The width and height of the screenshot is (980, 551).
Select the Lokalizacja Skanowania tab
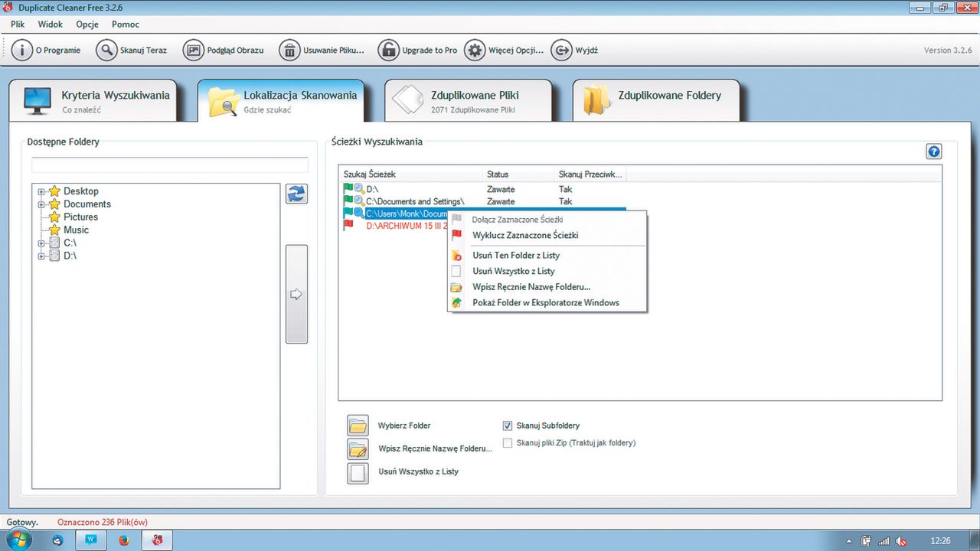click(x=280, y=100)
